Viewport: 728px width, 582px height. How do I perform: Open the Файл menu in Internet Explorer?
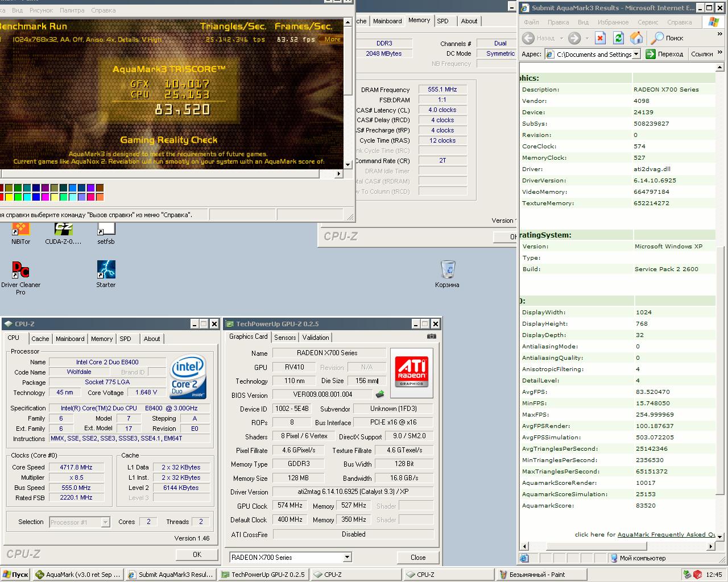531,22
